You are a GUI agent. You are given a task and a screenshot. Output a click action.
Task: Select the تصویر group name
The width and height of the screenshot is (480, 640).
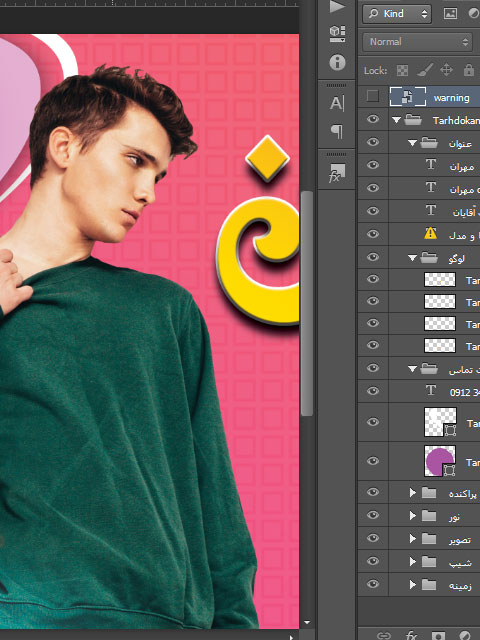460,540
